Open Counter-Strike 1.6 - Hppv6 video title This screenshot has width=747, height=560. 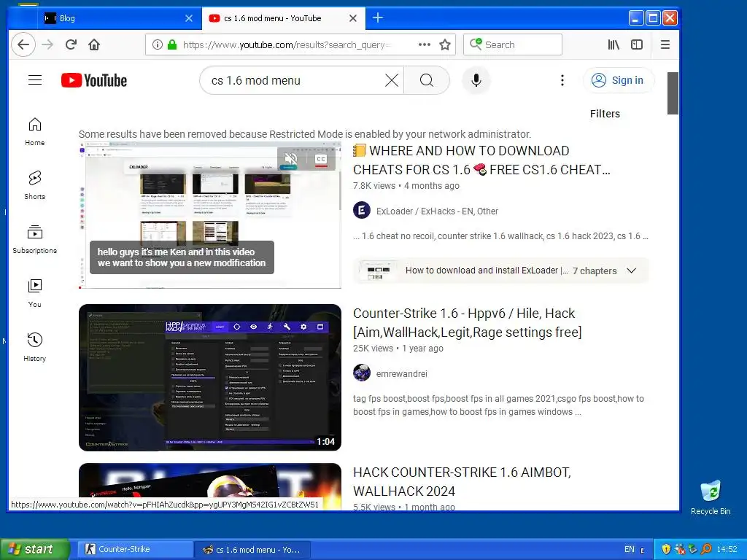tap(468, 322)
